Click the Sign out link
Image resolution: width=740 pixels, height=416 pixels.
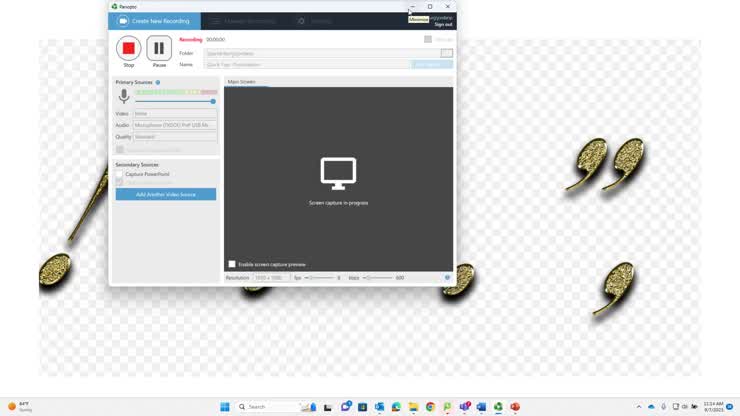(x=443, y=25)
